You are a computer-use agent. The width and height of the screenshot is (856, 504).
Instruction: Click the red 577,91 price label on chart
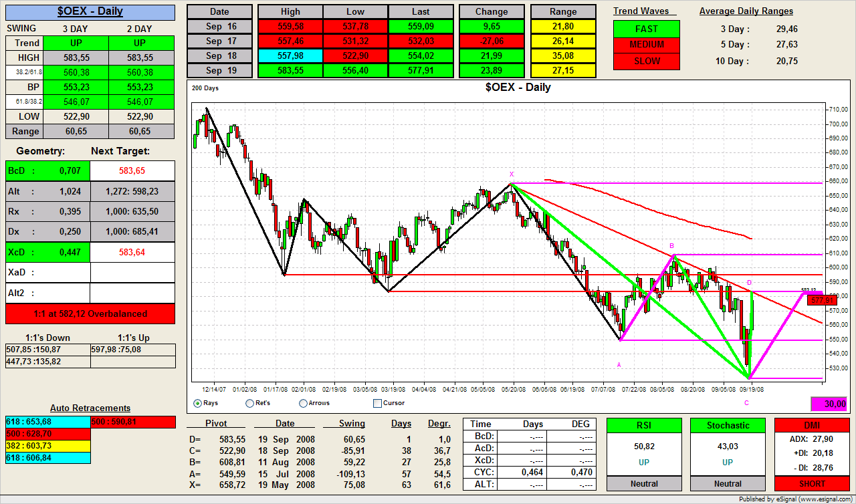point(821,301)
